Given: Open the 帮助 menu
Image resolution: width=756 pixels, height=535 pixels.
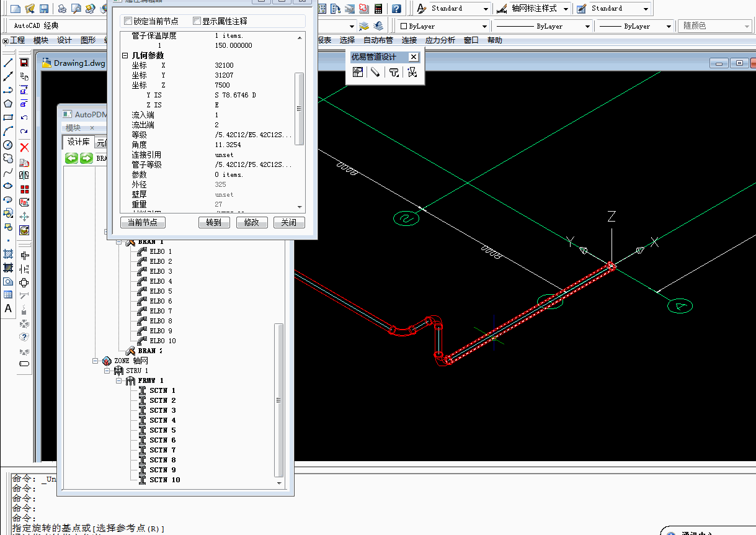Looking at the screenshot, I should coord(495,40).
